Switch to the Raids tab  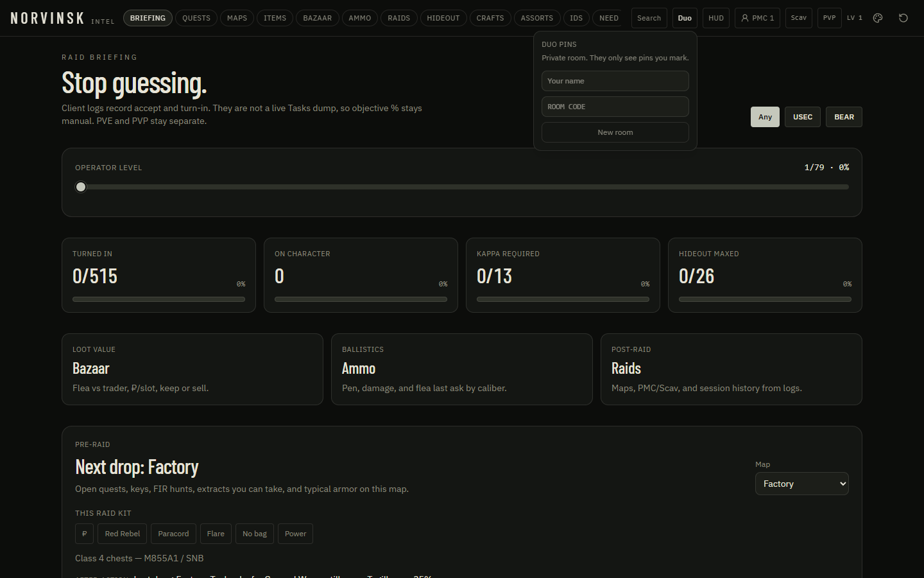[x=399, y=18]
